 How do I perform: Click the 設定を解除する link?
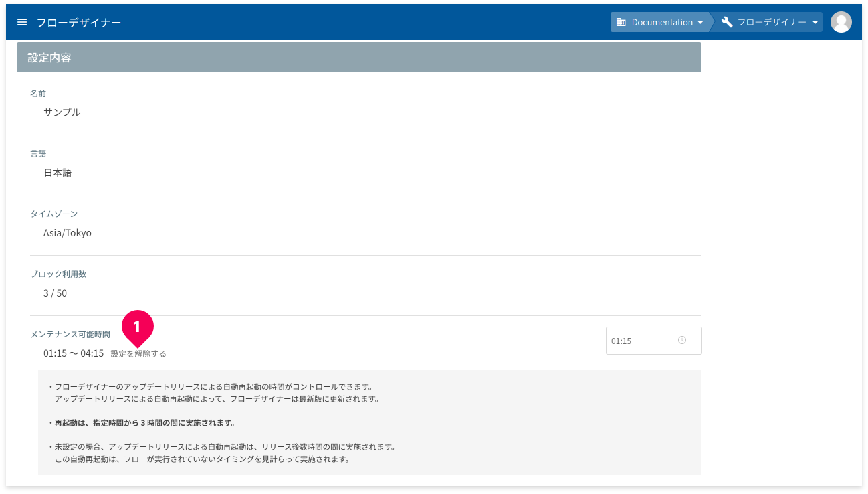(x=138, y=353)
